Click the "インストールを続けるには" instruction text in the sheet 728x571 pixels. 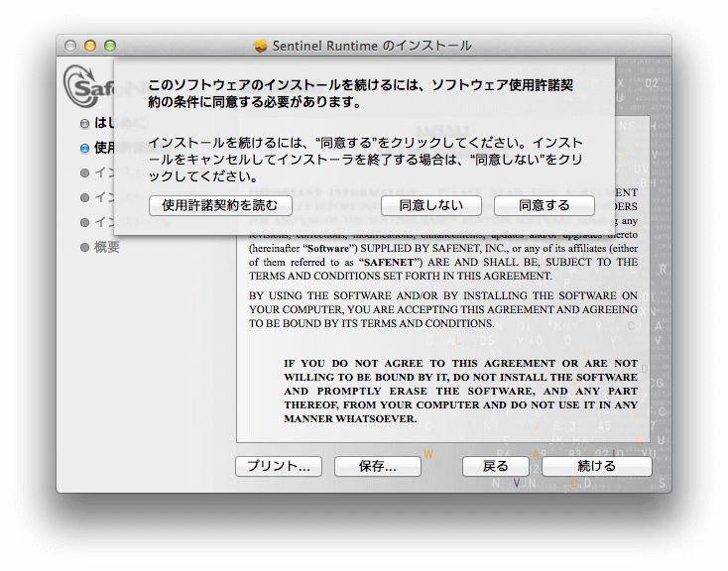coord(365,160)
